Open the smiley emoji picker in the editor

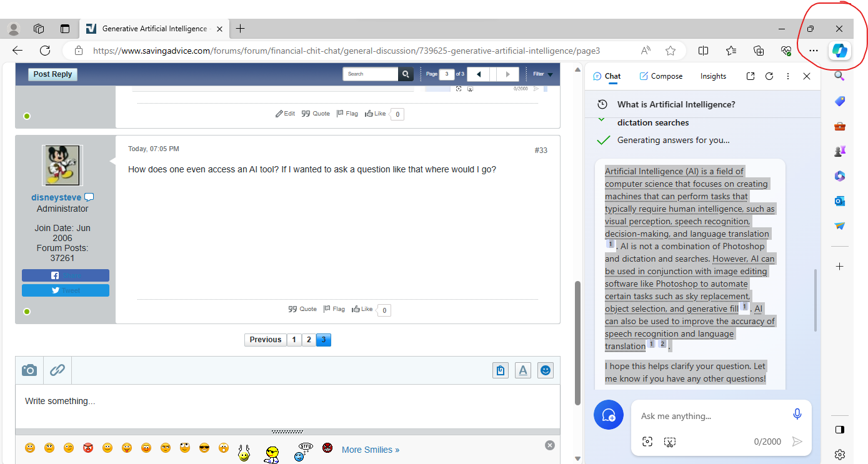[x=546, y=370]
